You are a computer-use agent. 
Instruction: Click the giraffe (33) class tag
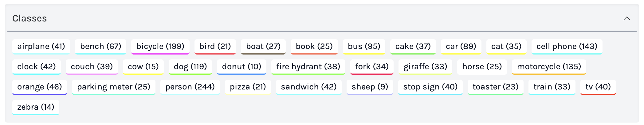[x=425, y=66]
